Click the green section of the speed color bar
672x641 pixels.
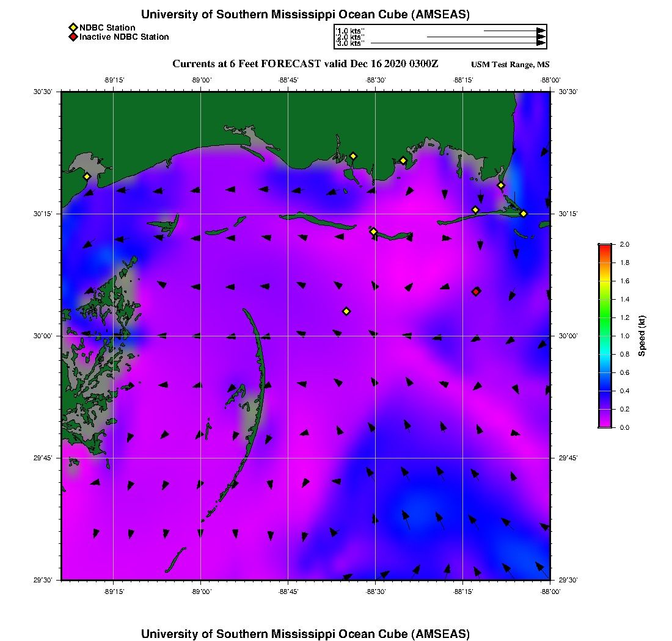[x=605, y=317]
